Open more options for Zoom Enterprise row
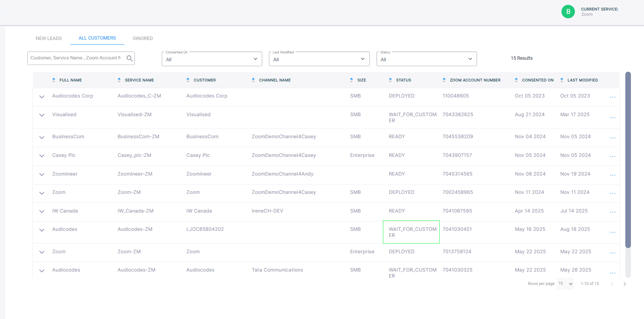The height and width of the screenshot is (319, 644). (x=613, y=253)
